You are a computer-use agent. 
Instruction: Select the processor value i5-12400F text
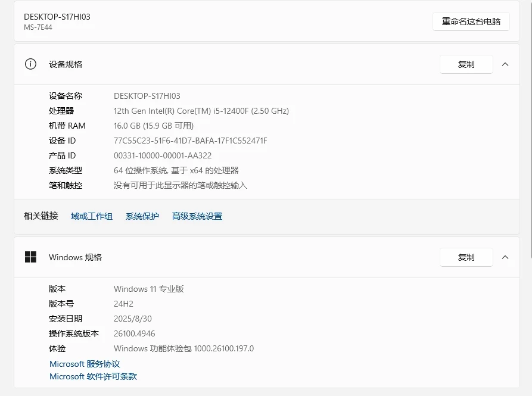tap(201, 111)
